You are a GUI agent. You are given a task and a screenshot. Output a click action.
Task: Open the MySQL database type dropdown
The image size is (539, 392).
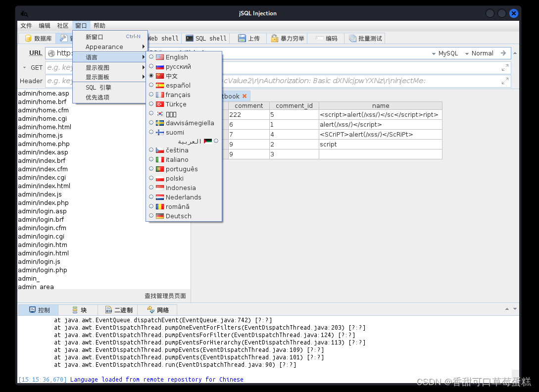coord(445,53)
